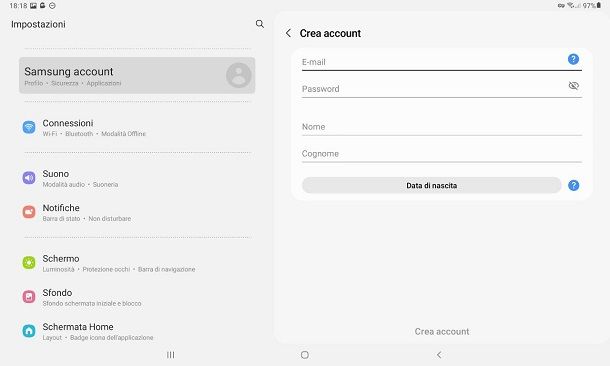Screen dimensions: 610x366
Task: Open the E-mail field help icon
Action: click(x=573, y=59)
